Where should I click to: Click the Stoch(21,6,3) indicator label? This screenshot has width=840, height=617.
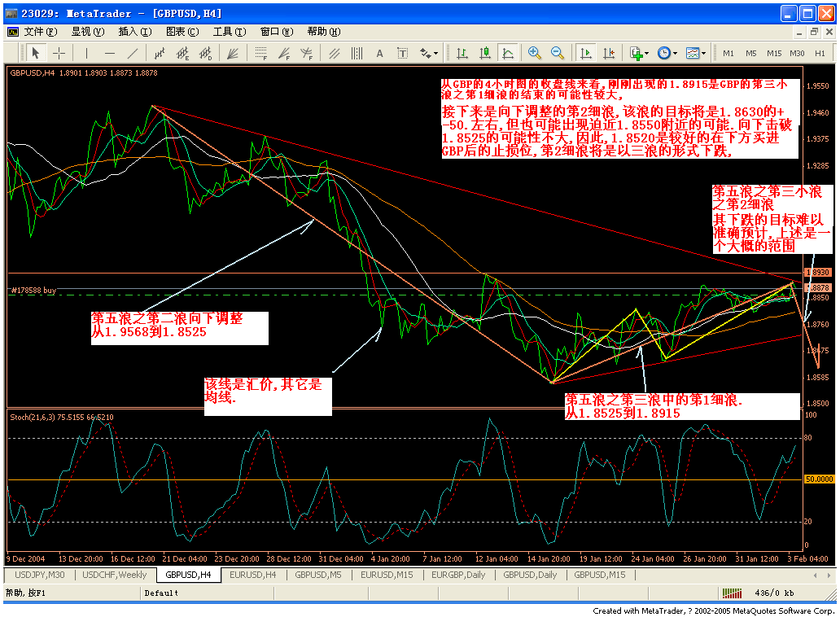(62, 418)
